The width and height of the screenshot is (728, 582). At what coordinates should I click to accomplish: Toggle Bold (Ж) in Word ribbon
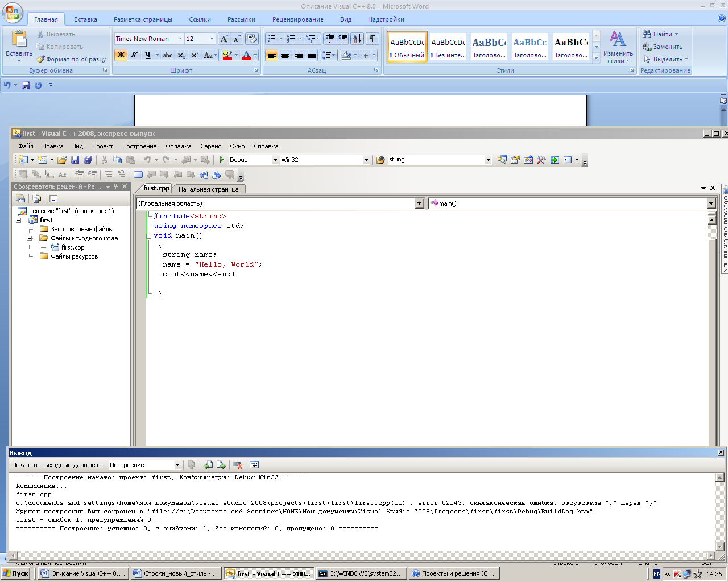121,55
